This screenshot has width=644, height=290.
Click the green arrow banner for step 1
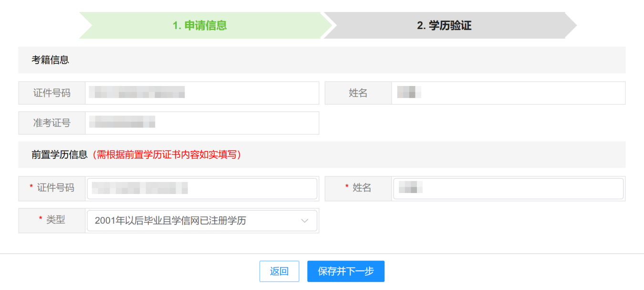pyautogui.click(x=200, y=25)
